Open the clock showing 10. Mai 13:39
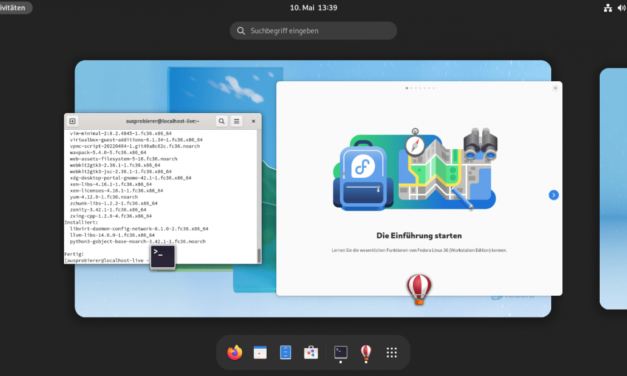This screenshot has height=376, width=627. click(x=314, y=8)
